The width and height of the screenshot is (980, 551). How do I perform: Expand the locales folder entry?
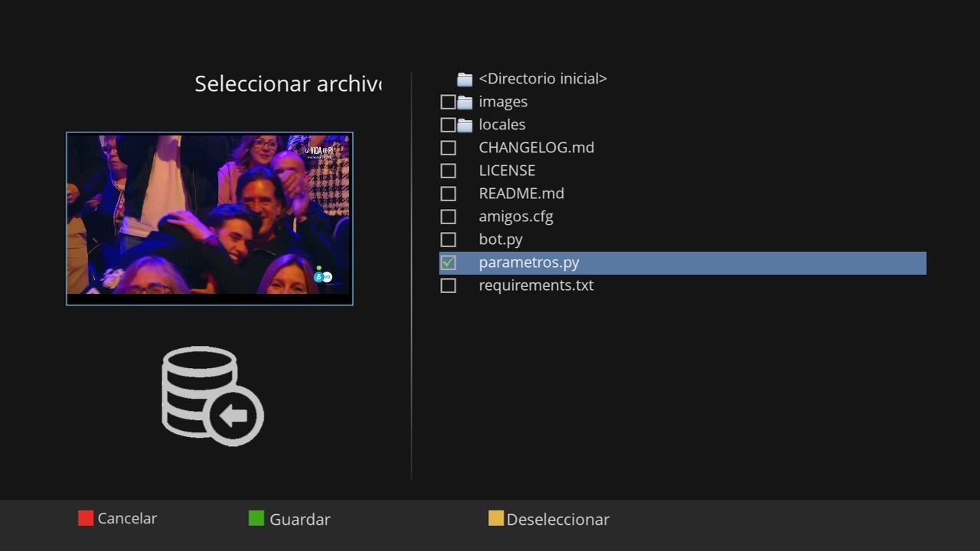(501, 125)
